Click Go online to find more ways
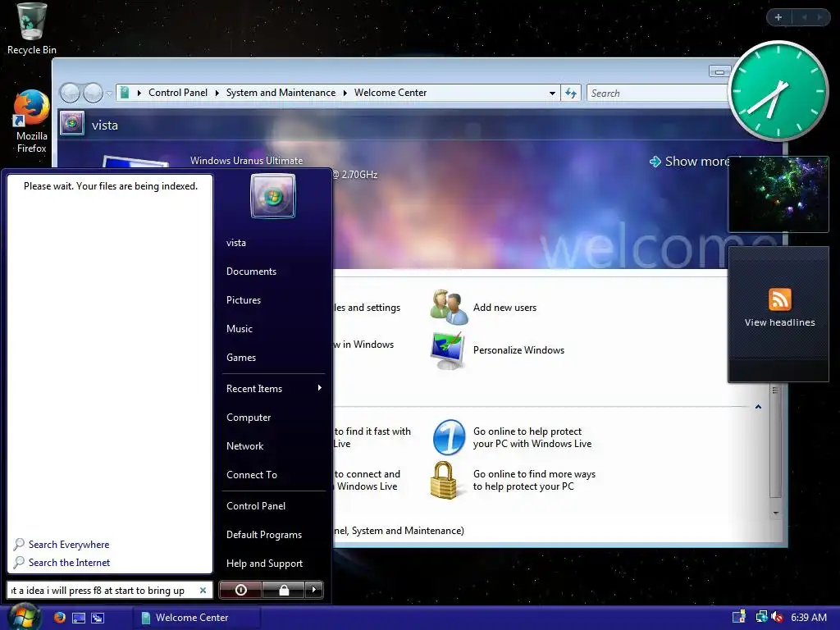840x630 pixels. [534, 480]
